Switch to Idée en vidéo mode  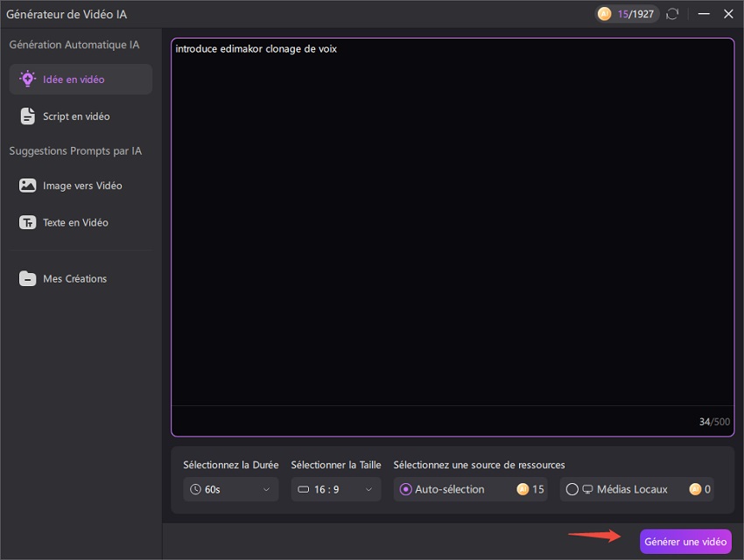[x=81, y=79]
